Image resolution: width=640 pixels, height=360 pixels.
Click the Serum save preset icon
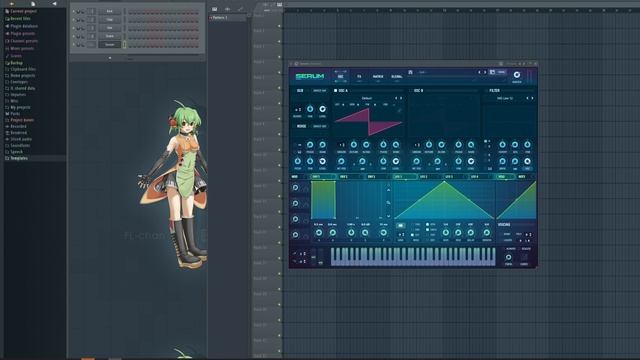click(492, 72)
